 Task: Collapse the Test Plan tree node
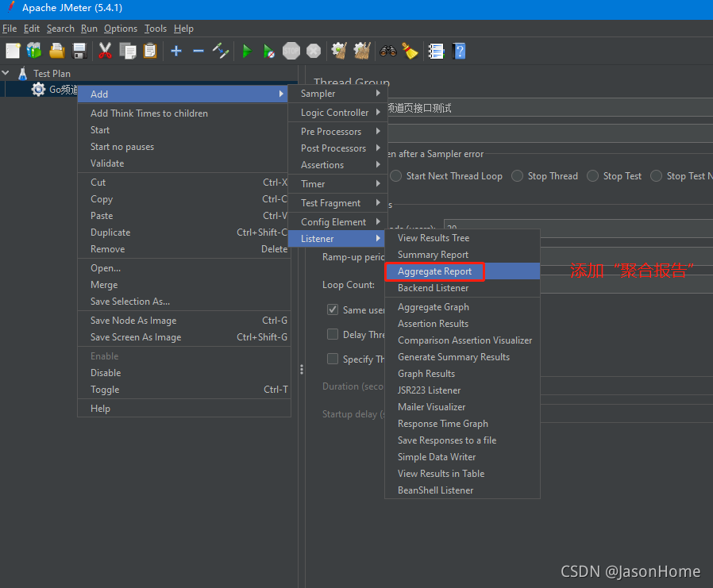click(x=6, y=73)
